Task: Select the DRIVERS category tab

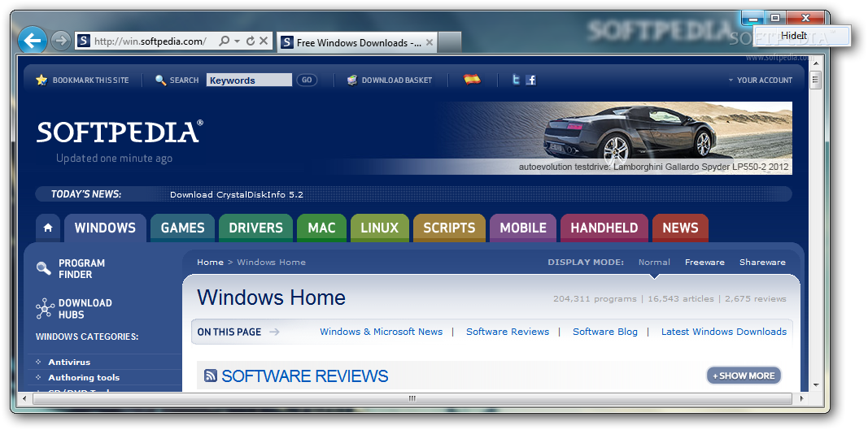Action: pos(255,228)
